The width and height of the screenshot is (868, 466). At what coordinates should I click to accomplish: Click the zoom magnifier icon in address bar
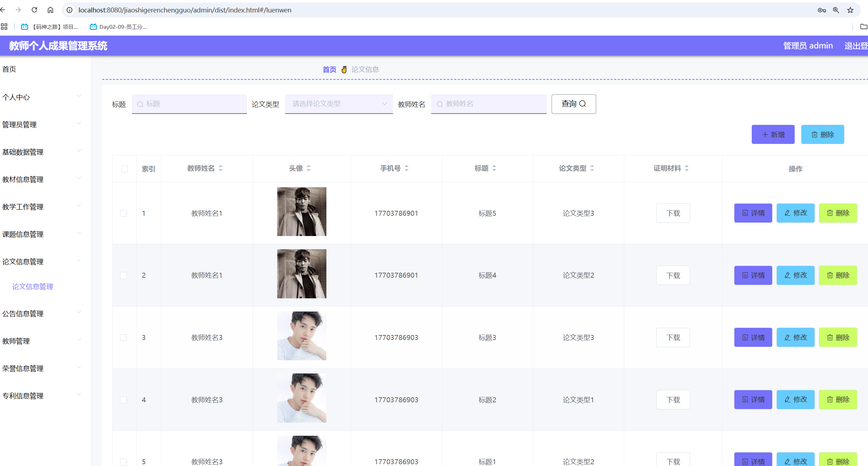(836, 10)
